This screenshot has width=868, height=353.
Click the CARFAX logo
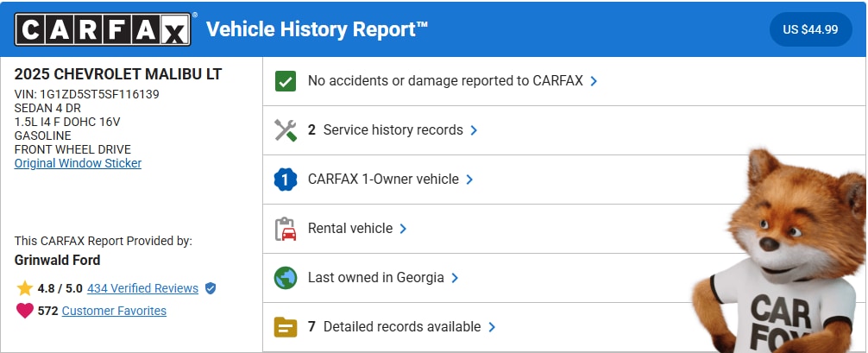[102, 29]
